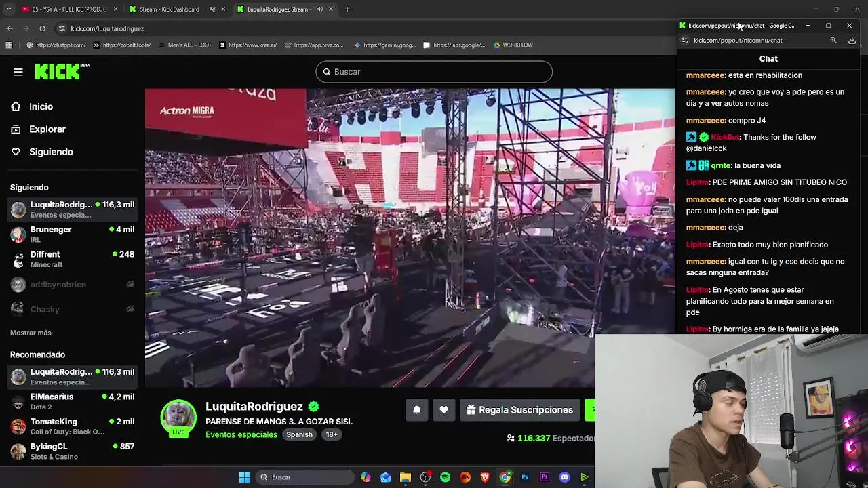Click qrnte username in chat
This screenshot has width=868, height=488.
(721, 165)
